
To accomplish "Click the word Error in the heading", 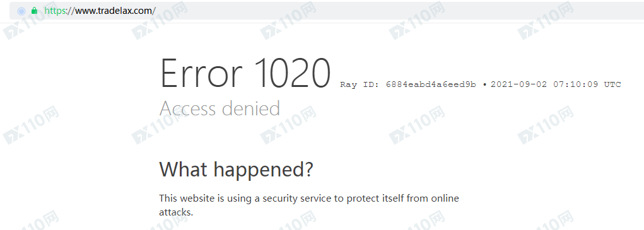I will (202, 73).
